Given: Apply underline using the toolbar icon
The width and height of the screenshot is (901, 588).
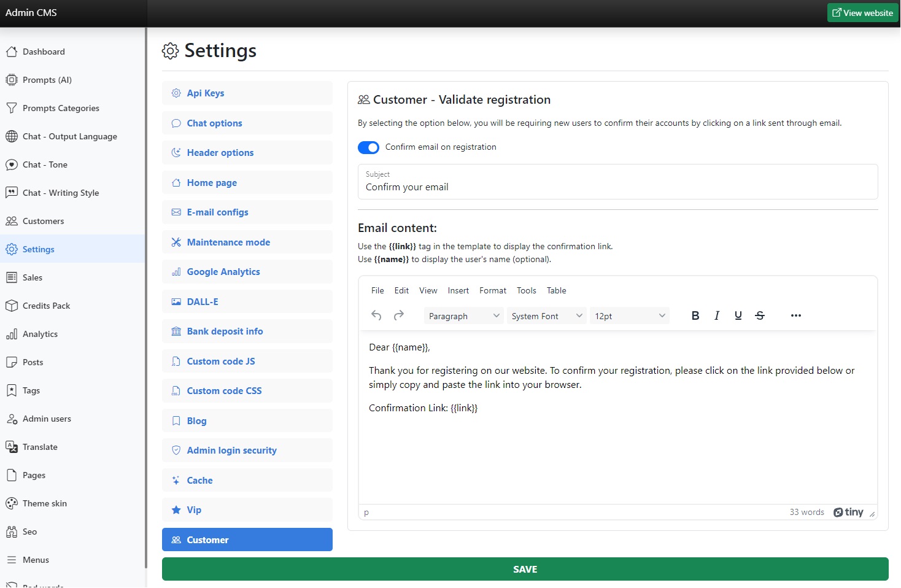Looking at the screenshot, I should [738, 315].
